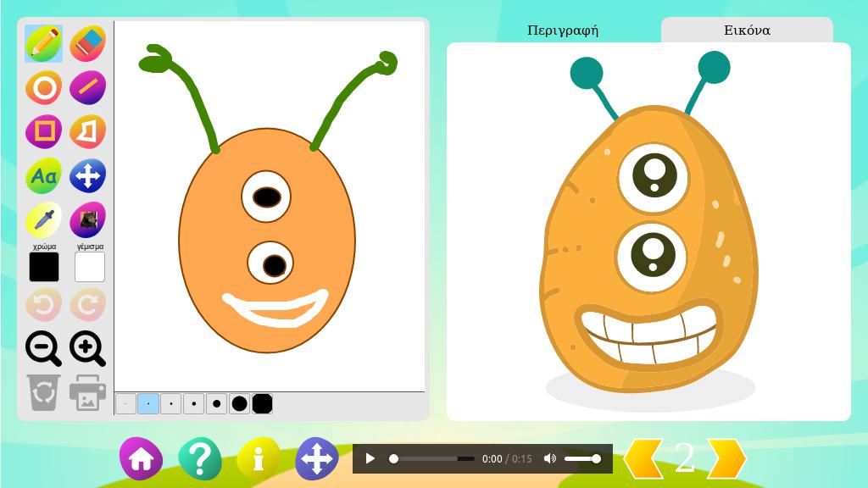Choose the straight line tool
This screenshot has width=868, height=488.
[x=88, y=87]
